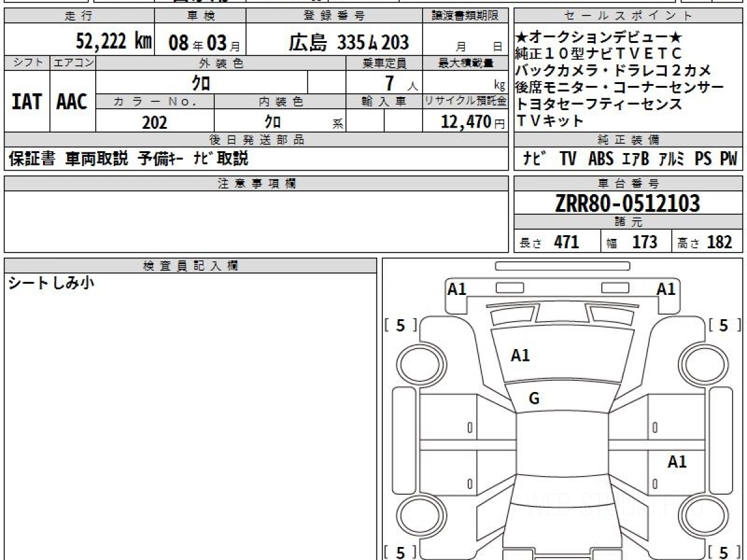
Task: Click the 注意事項欄 header
Action: (x=256, y=184)
